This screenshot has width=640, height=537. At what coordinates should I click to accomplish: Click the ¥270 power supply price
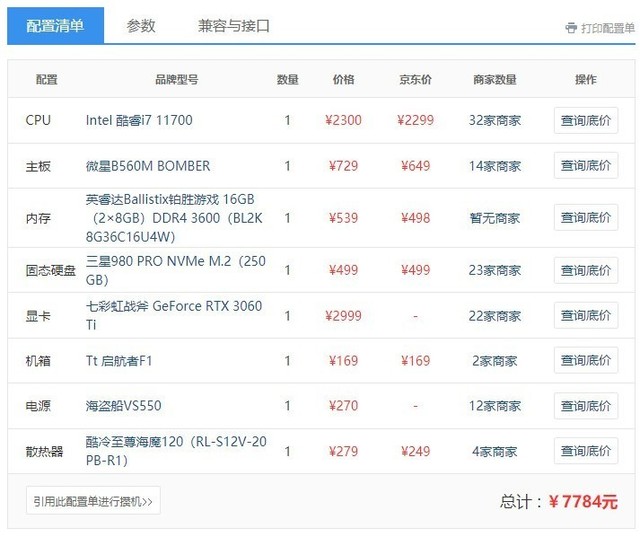point(343,406)
